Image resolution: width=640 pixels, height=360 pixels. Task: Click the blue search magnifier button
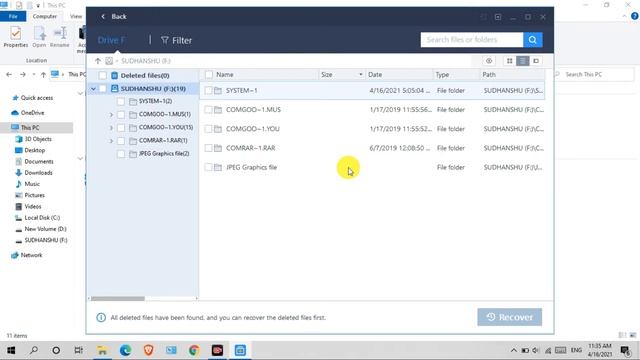533,40
